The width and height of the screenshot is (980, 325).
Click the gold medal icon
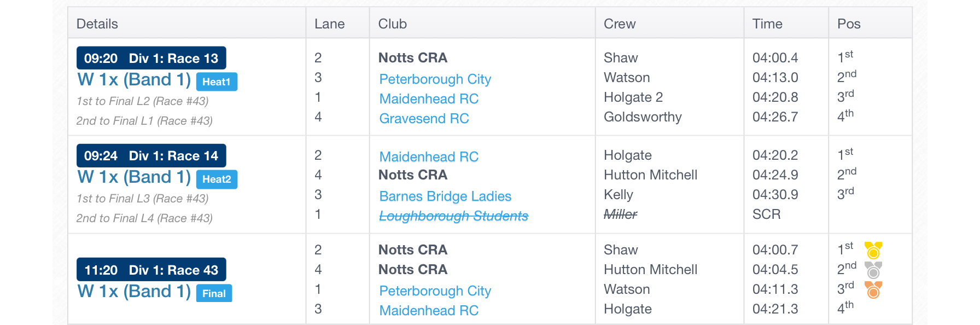pos(873,250)
